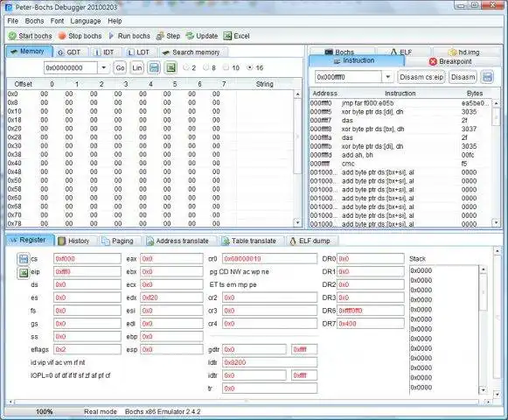Click the DR6 register value field
Image resolution: width=508 pixels, height=420 pixels.
point(371,311)
